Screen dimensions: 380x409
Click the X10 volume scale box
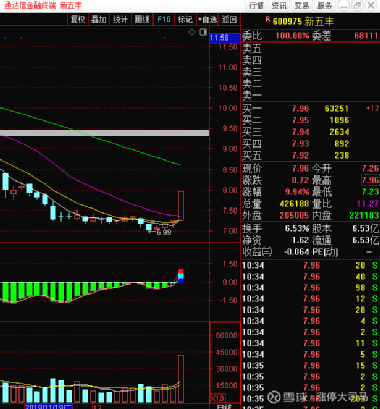click(x=218, y=398)
